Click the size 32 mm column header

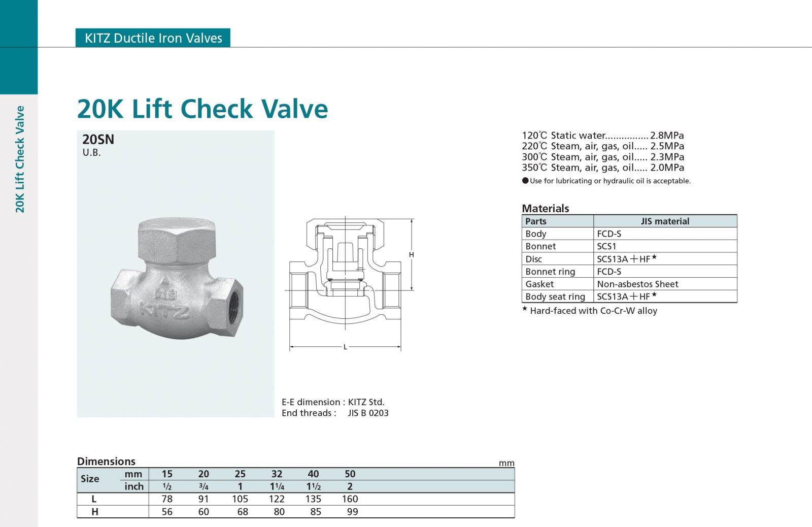tap(277, 474)
